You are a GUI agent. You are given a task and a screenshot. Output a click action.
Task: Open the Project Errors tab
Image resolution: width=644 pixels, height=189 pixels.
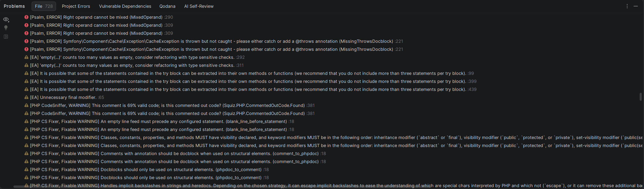pos(76,6)
